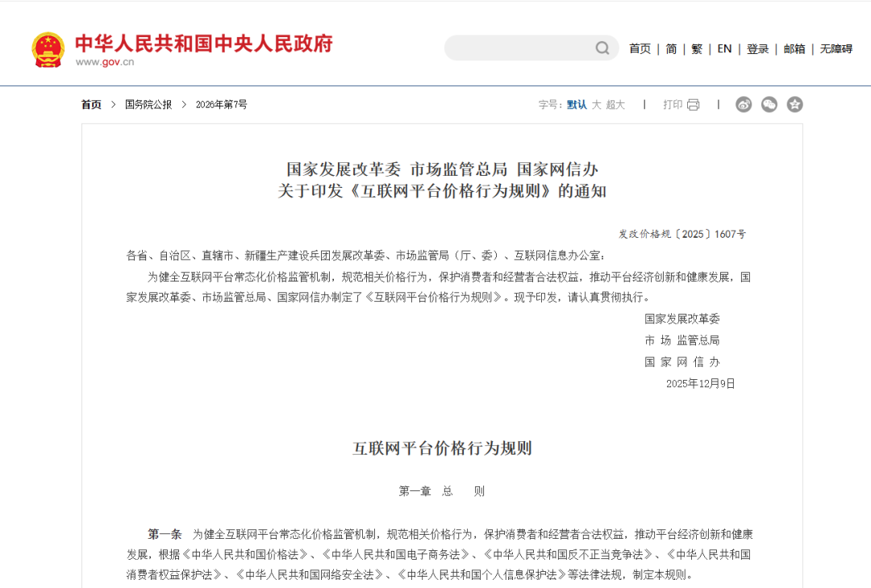871x588 pixels.
Task: Share the page via WeChat icon
Action: click(x=769, y=105)
